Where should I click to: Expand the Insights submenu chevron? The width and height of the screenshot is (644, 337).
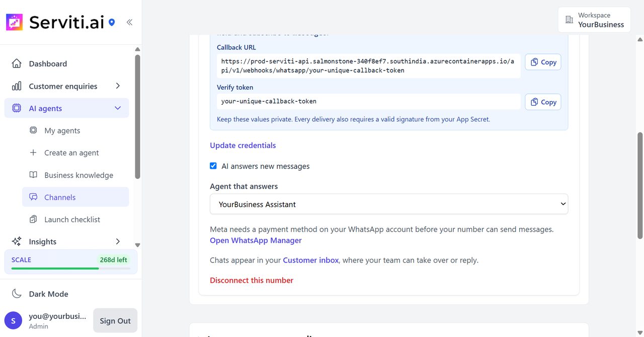(x=118, y=241)
